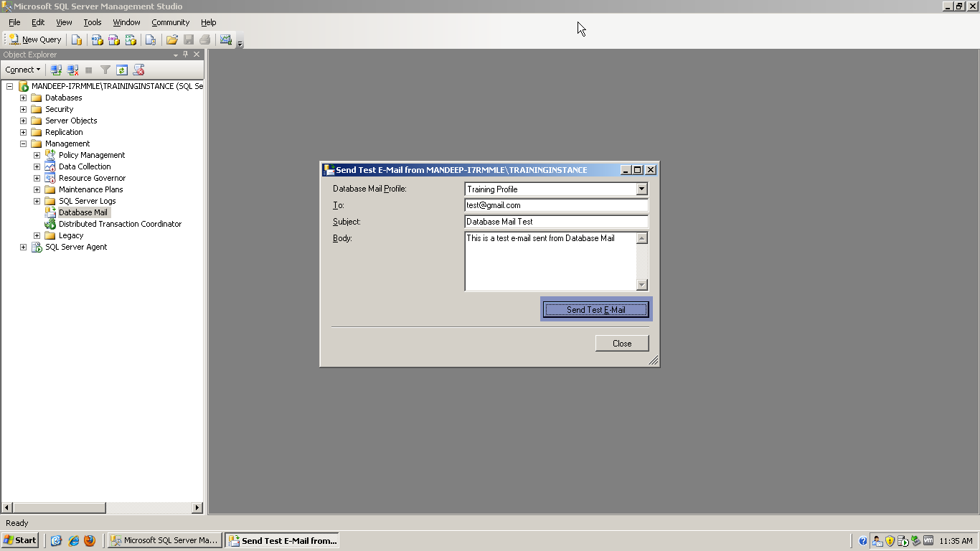Select Database Mail in the tree

pos(83,212)
